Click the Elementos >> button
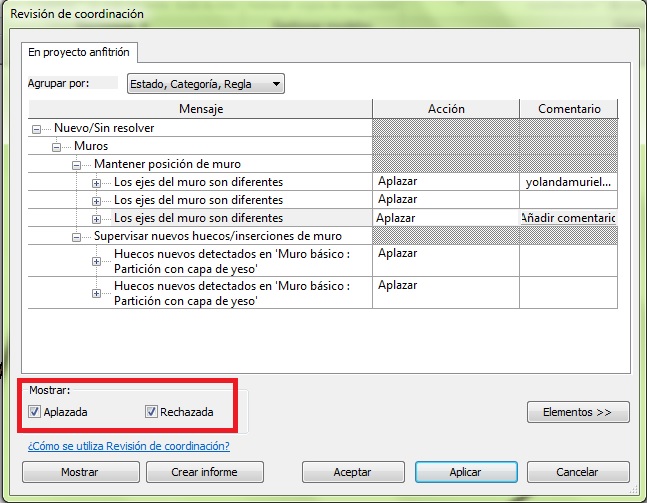Viewport: 647px width, 503px height. click(578, 412)
